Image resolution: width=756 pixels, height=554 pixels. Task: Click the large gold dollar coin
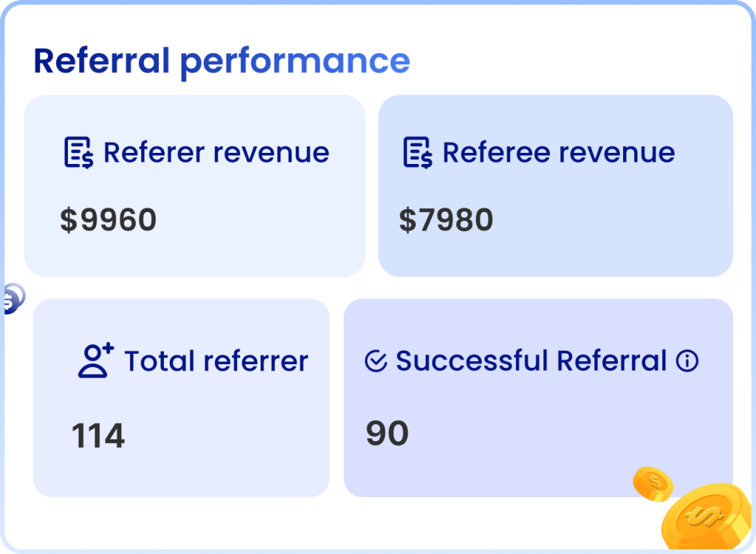point(707,517)
